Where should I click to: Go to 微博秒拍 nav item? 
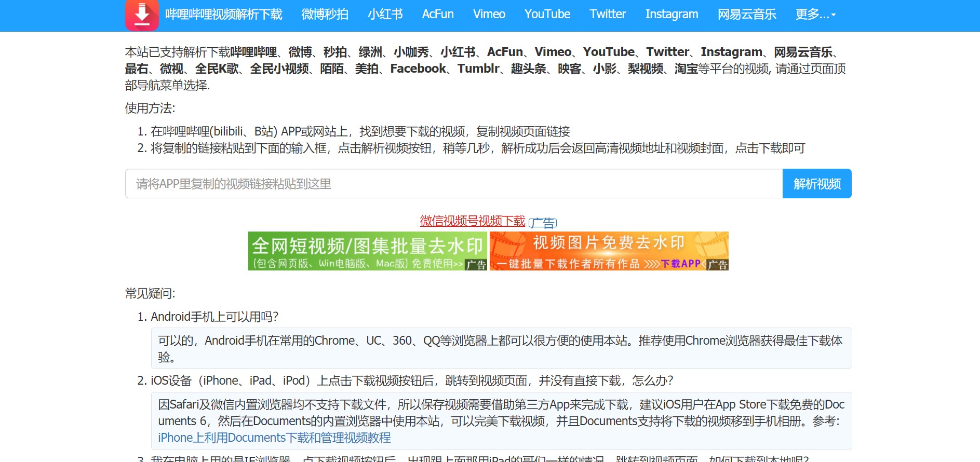(325, 14)
